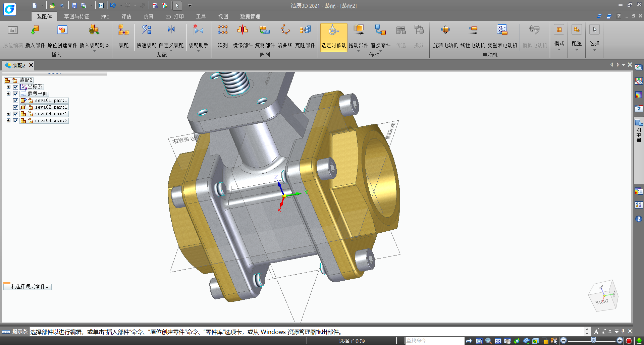Expand the 坐标系 tree node
The width and height of the screenshot is (644, 345).
click(x=8, y=87)
